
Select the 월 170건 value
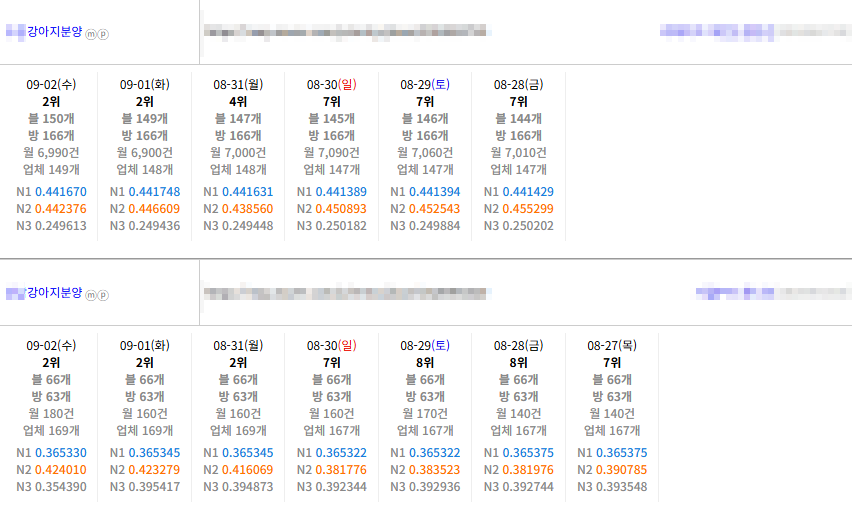[425, 413]
